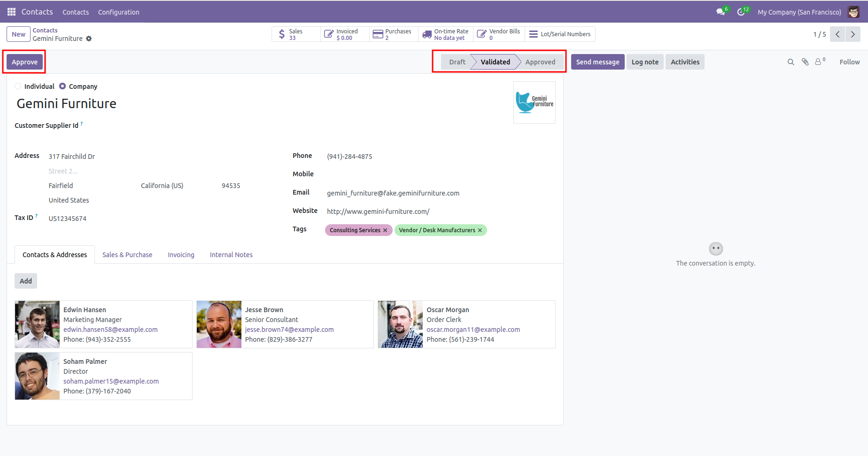Open jesse.brown74@example.com email link
This screenshot has width=868, height=456.
pos(289,330)
